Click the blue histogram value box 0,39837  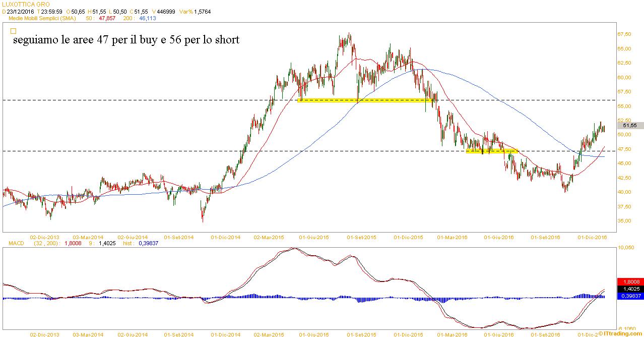click(629, 296)
